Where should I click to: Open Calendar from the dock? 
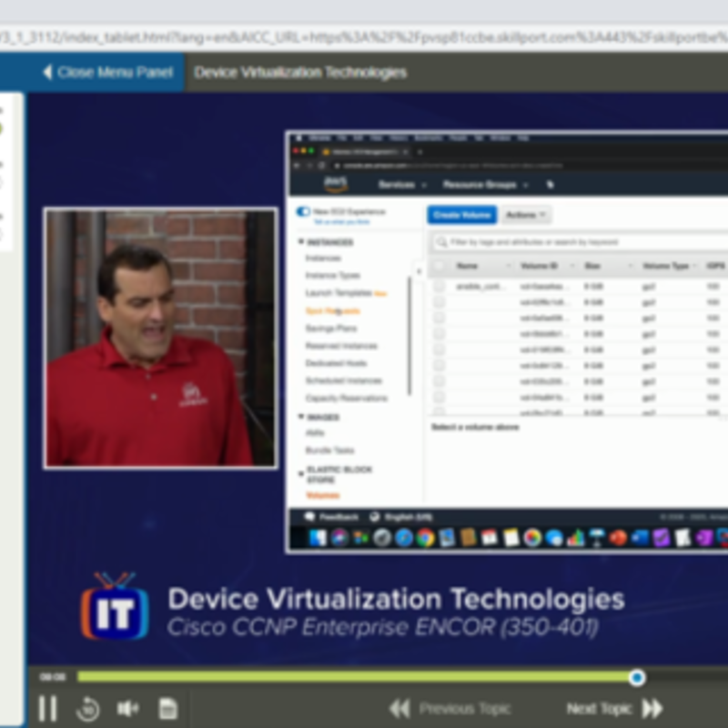490,538
